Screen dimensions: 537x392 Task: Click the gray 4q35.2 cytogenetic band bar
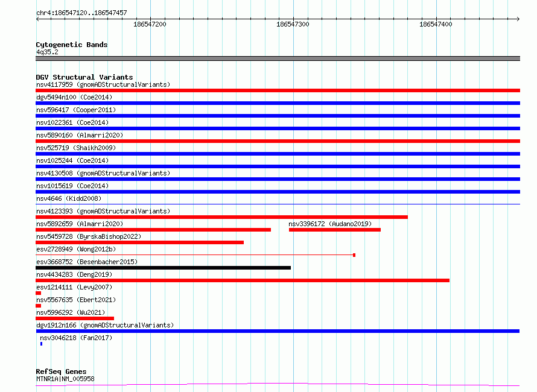[278, 58]
